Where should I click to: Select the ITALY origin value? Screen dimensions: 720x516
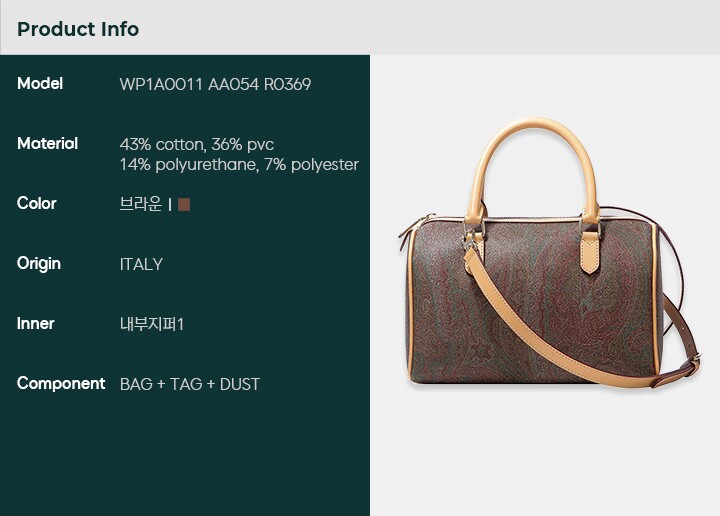141,264
